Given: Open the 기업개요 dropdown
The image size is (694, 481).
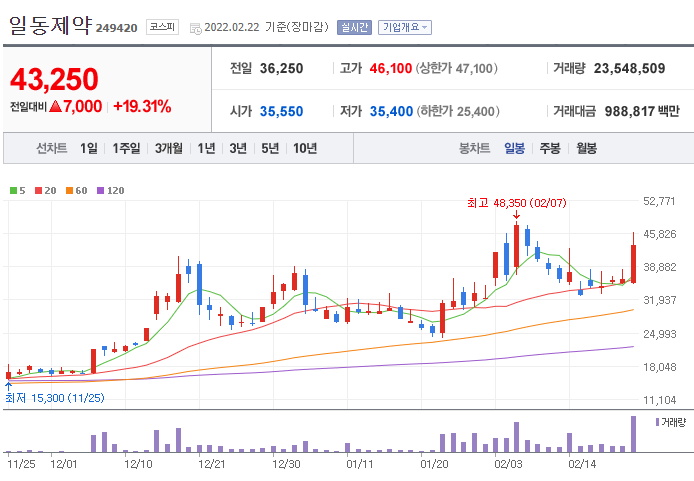Looking at the screenshot, I should point(405,27).
